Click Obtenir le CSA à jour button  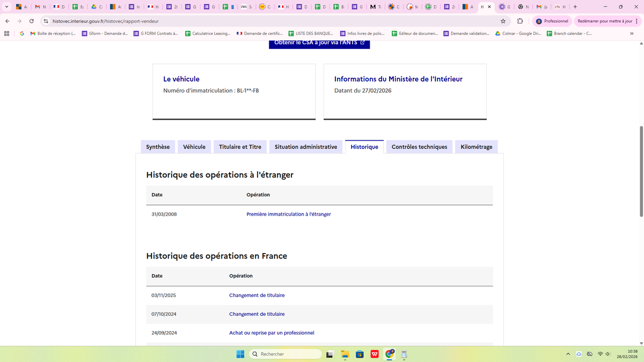(x=319, y=43)
